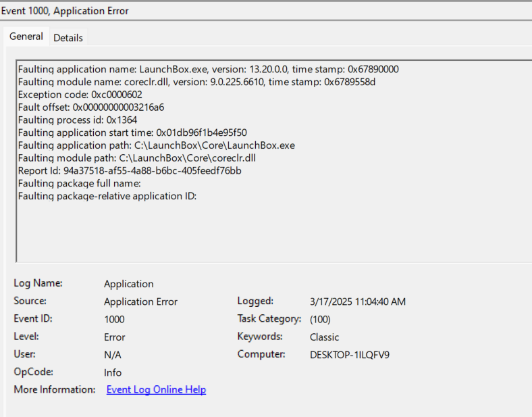Click the 'Keywords:' label
Image resolution: width=532 pixels, height=417 pixels.
[x=260, y=336]
